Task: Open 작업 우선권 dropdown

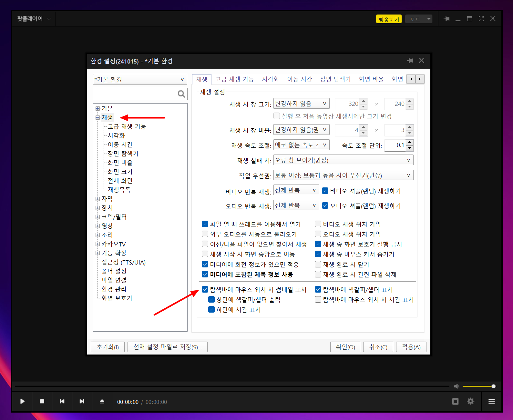Action: click(344, 175)
